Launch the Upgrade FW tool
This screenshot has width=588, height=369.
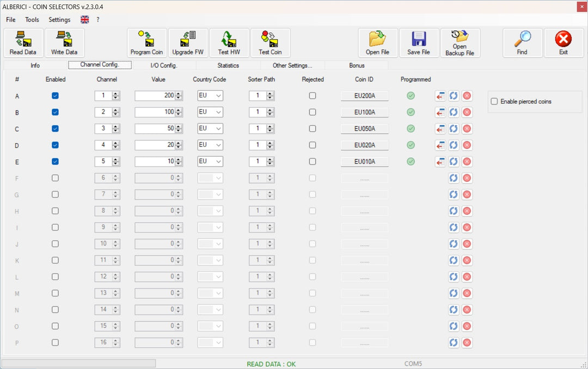188,43
